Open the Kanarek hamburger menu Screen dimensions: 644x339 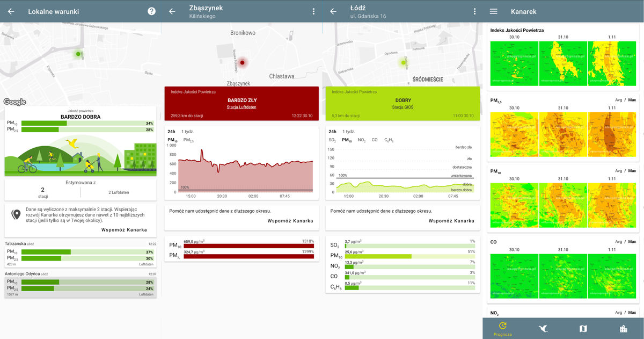[x=494, y=11]
